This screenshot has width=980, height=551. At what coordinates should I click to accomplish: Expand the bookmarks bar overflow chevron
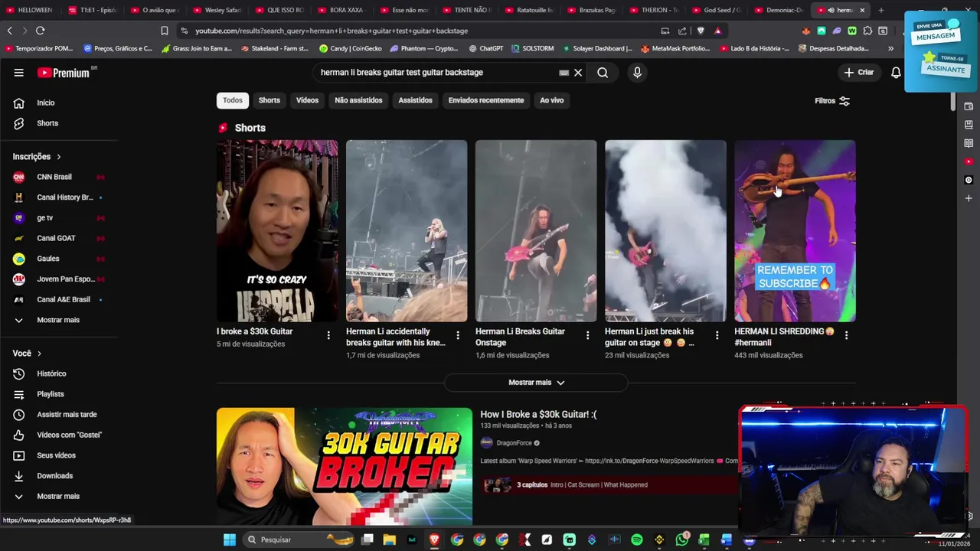point(890,48)
